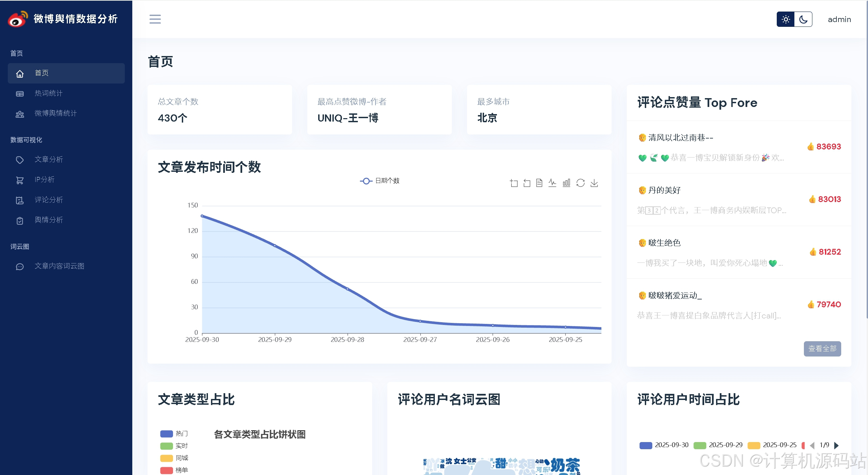Download chart as image
Viewport: 868px width, 475px height.
click(x=594, y=183)
